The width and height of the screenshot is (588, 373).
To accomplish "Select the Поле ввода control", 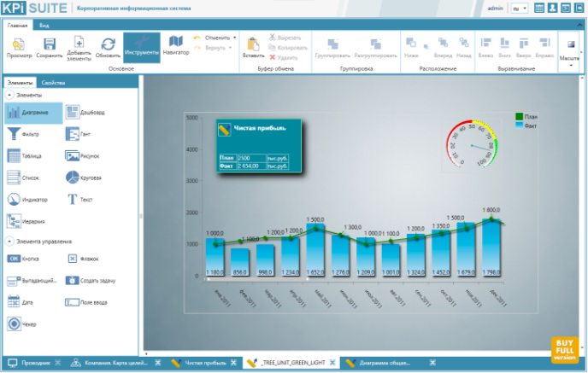I will point(86,302).
